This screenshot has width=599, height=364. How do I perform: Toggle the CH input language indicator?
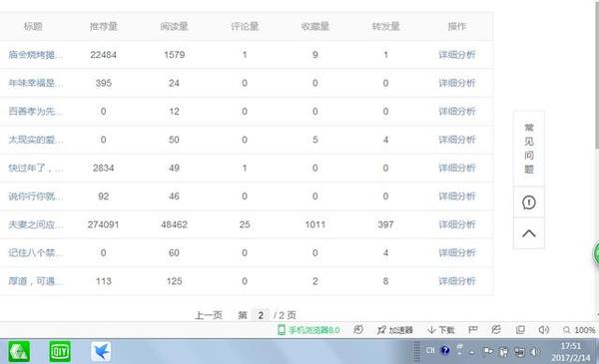(430, 350)
